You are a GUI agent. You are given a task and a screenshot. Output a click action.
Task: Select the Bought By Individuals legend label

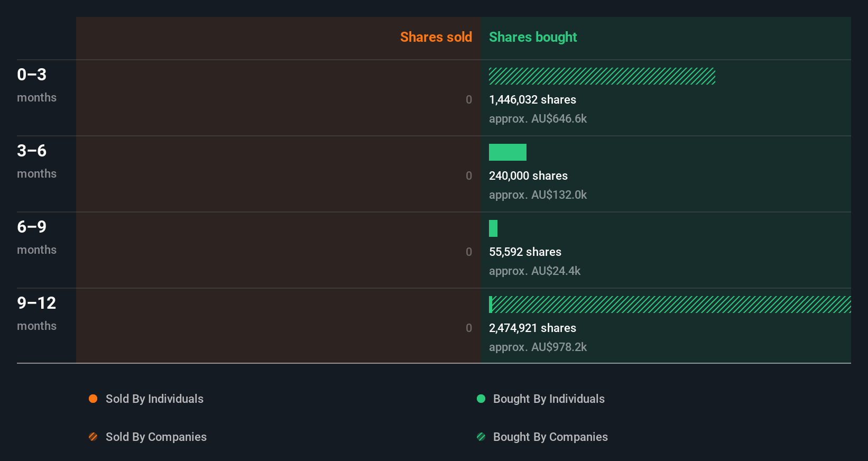[549, 399]
